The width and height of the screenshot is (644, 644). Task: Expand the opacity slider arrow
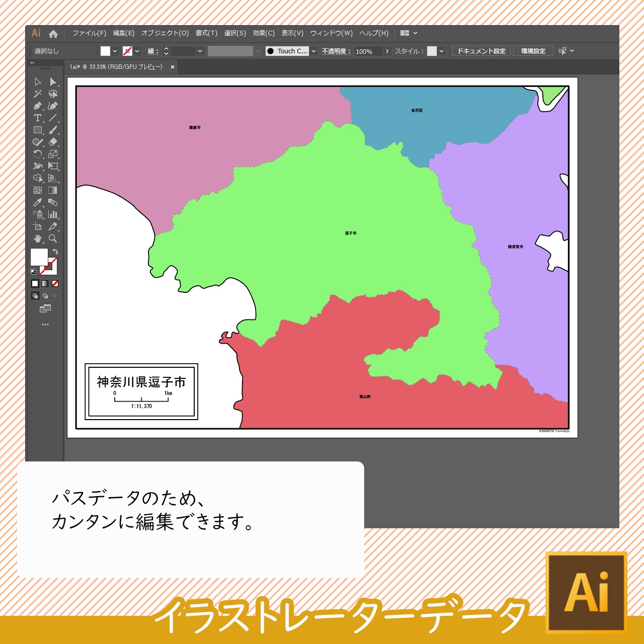click(x=387, y=51)
